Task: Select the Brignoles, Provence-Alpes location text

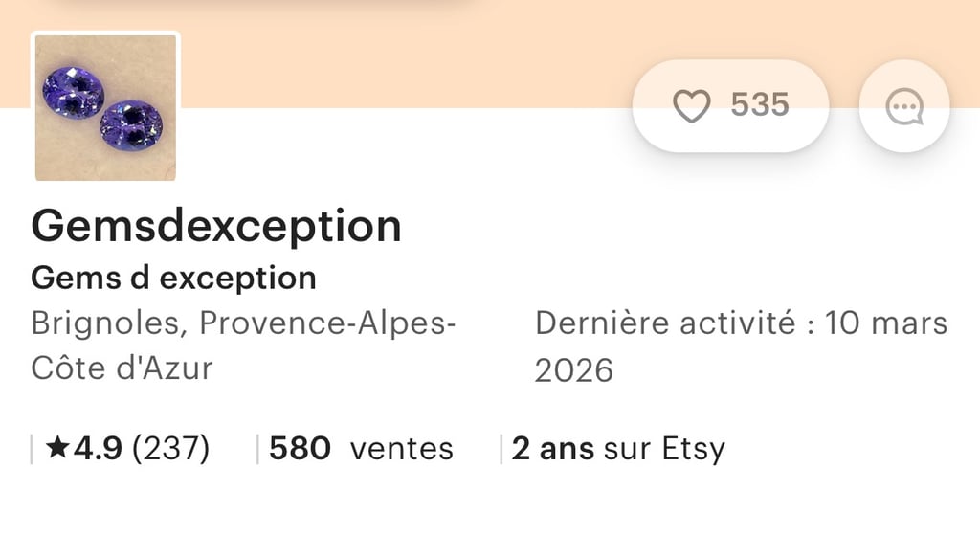Action: pos(243,323)
